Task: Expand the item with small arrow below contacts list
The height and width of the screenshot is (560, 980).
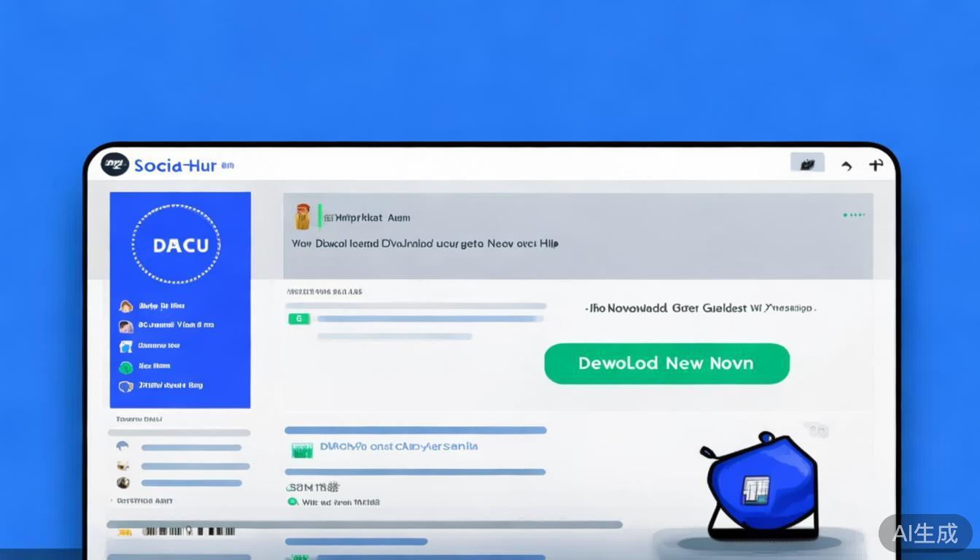Action: tap(112, 501)
